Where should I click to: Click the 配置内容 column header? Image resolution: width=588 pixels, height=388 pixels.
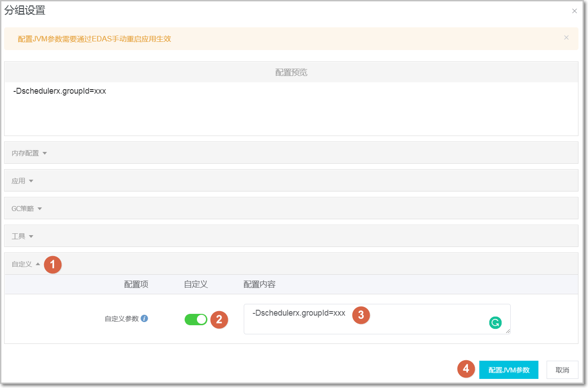coord(260,284)
